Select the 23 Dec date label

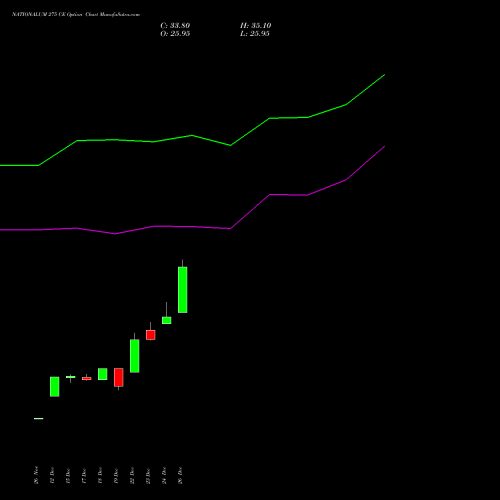pos(148,475)
